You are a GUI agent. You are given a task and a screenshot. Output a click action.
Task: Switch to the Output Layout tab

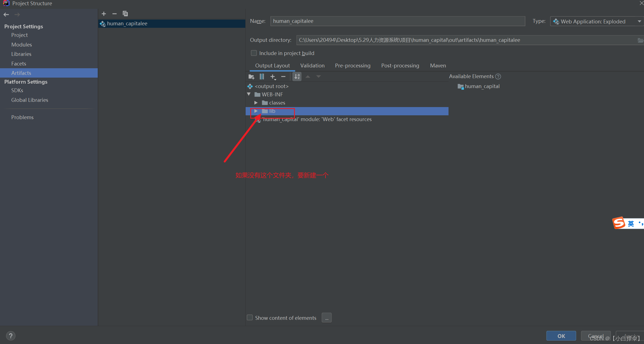point(272,66)
